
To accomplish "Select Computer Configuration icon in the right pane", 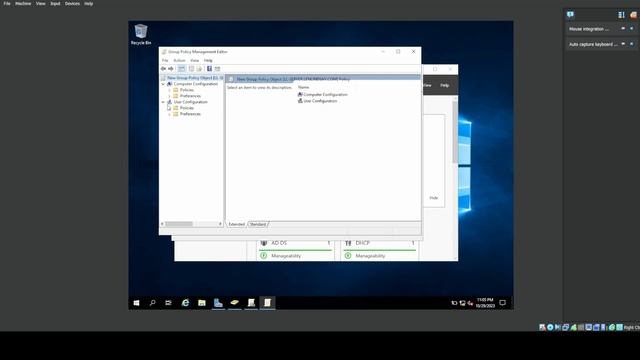I will click(300, 94).
